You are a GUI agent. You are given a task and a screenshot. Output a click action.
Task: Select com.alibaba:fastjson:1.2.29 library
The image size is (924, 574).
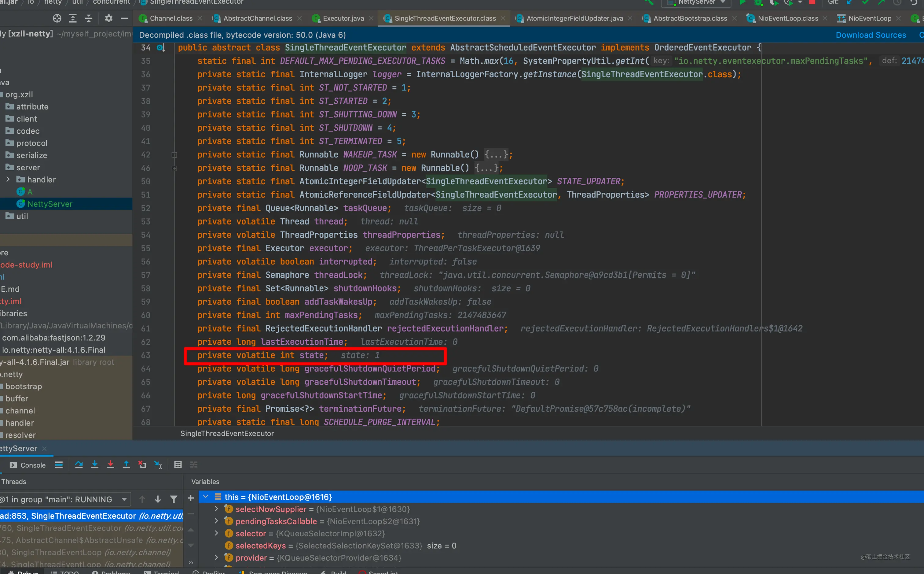(53, 338)
